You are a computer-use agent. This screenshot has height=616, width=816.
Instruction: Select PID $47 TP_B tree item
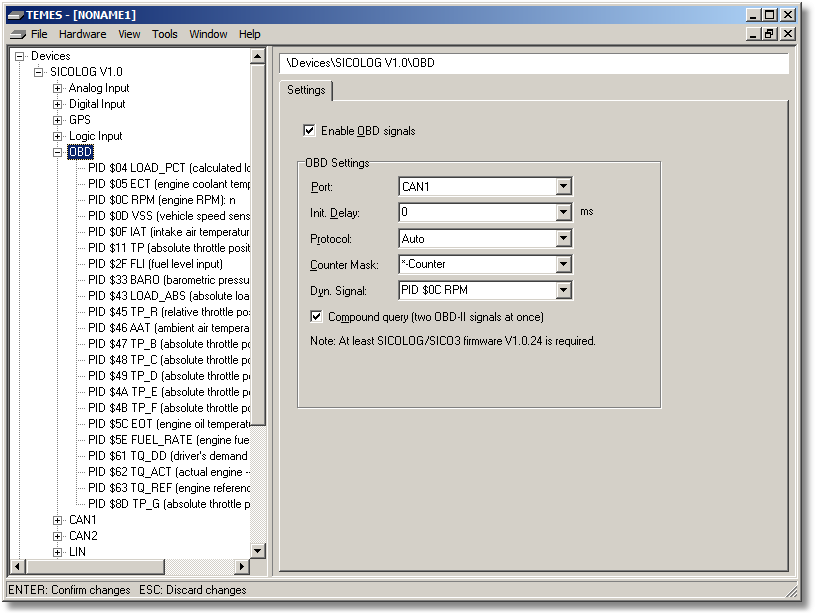click(x=169, y=344)
